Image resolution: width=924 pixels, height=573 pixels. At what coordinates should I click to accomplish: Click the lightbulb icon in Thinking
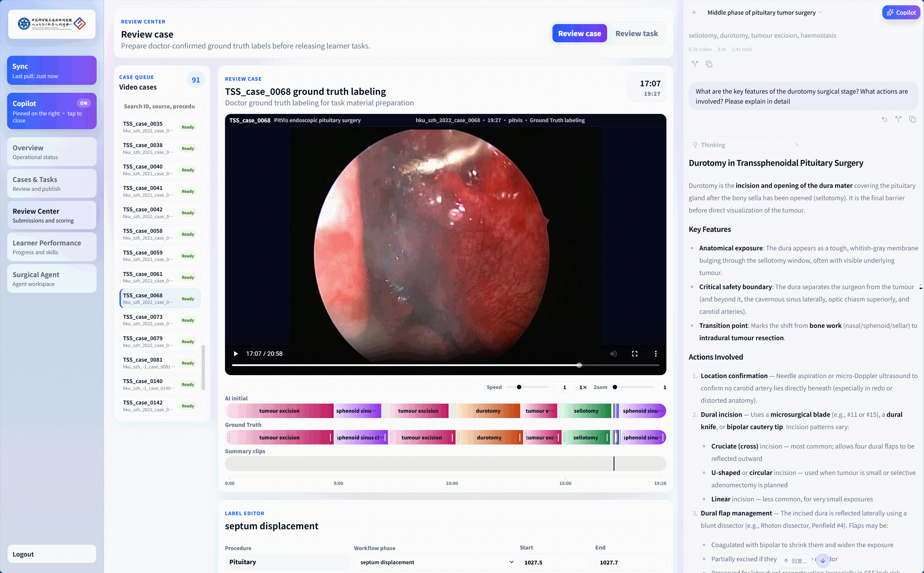point(695,145)
